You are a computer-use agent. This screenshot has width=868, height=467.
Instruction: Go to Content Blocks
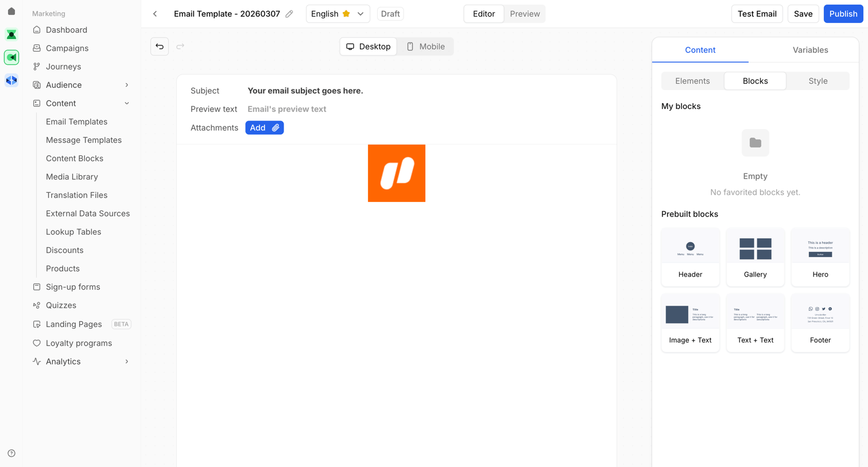75,158
